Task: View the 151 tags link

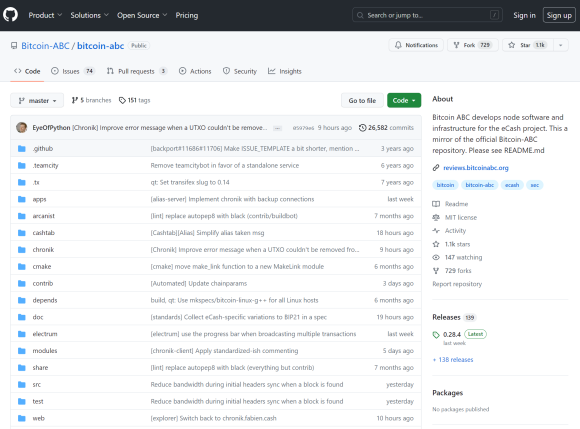Action: [x=135, y=100]
